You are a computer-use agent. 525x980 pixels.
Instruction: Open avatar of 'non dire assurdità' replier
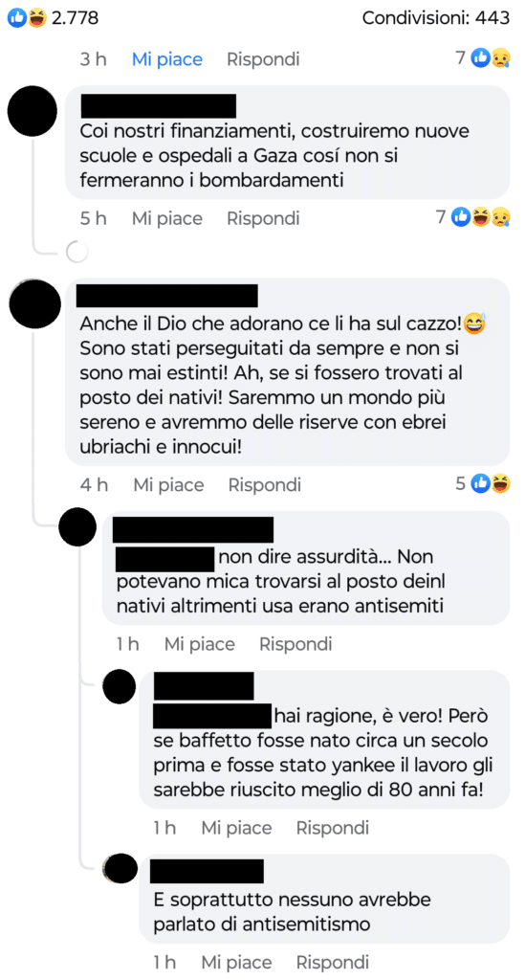pos(78,527)
